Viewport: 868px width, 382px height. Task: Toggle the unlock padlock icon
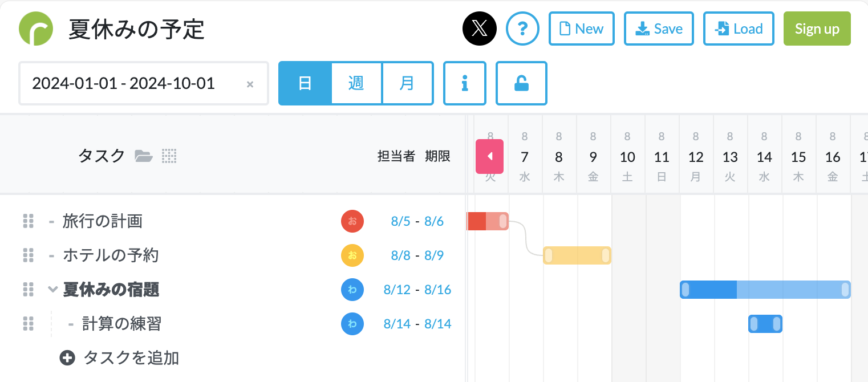click(521, 83)
